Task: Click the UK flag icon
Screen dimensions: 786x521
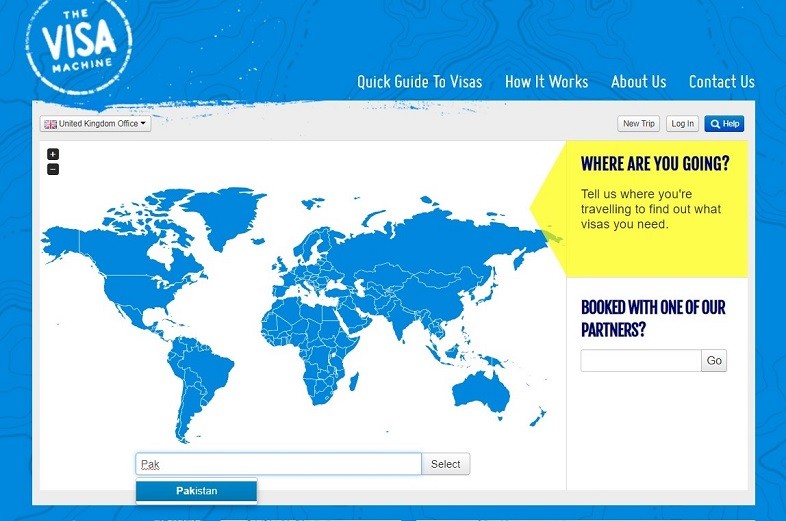Action: click(50, 124)
